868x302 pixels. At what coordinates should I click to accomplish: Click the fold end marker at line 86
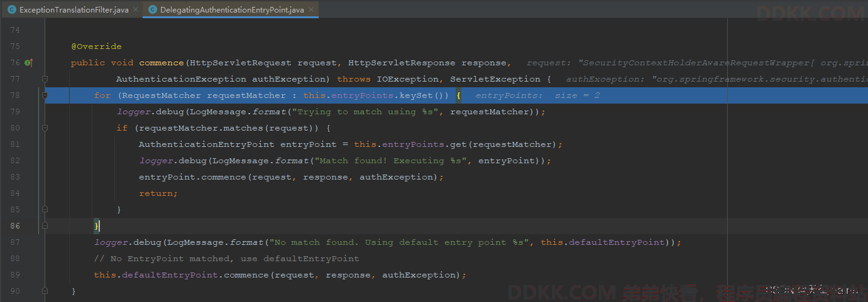coord(45,226)
